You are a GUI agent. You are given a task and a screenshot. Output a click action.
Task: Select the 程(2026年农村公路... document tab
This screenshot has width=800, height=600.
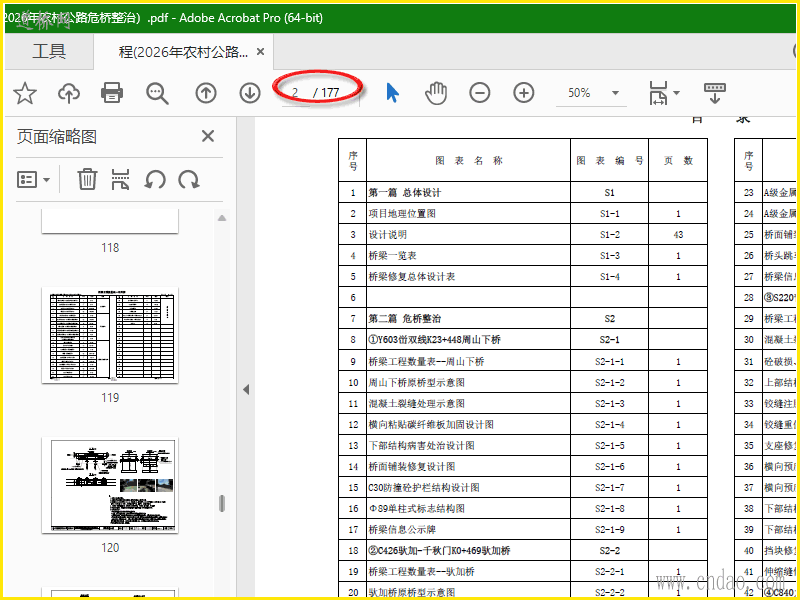click(x=184, y=52)
